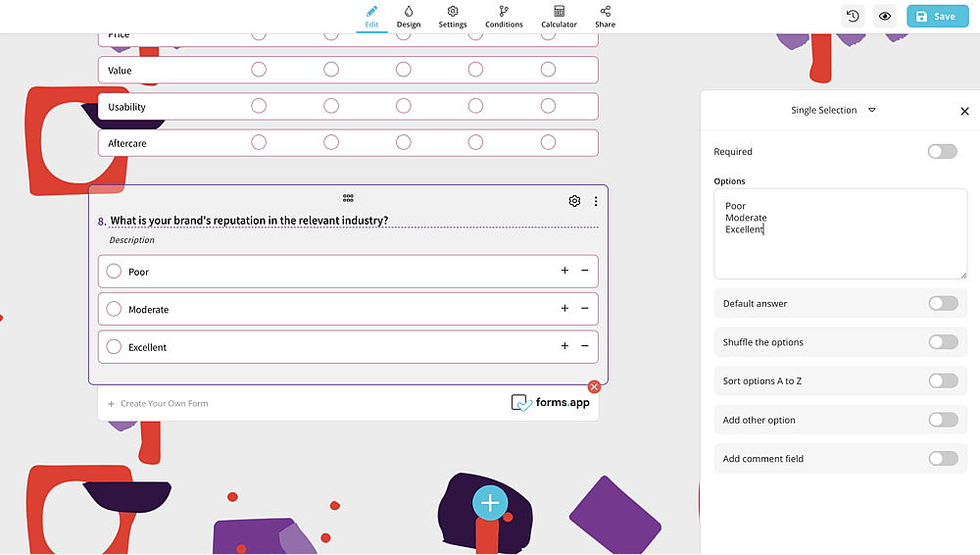
Task: Add a new field with the blue plus button
Action: [x=490, y=502]
